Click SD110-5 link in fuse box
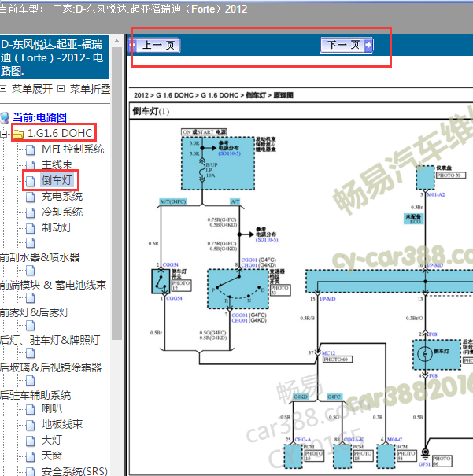The height and width of the screenshot is (476, 473). pos(229,153)
